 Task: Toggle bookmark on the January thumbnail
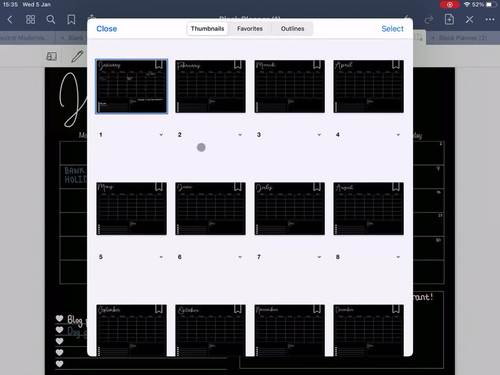click(x=159, y=64)
